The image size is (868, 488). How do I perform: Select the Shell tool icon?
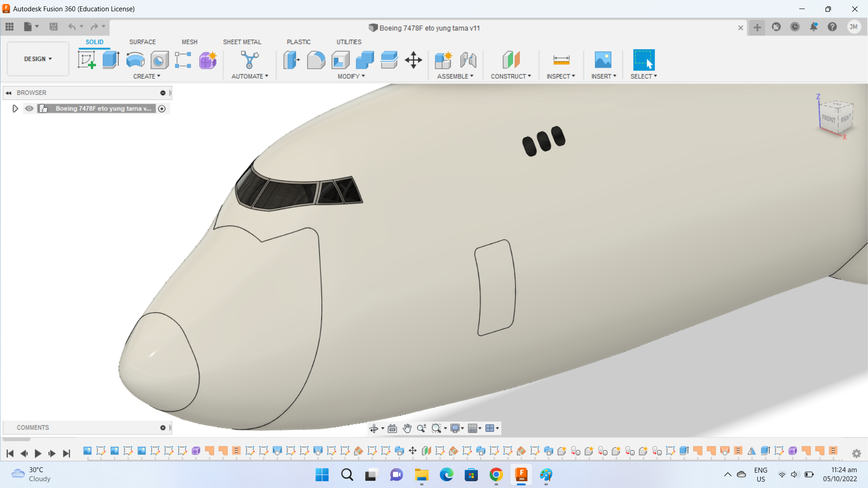tap(340, 60)
